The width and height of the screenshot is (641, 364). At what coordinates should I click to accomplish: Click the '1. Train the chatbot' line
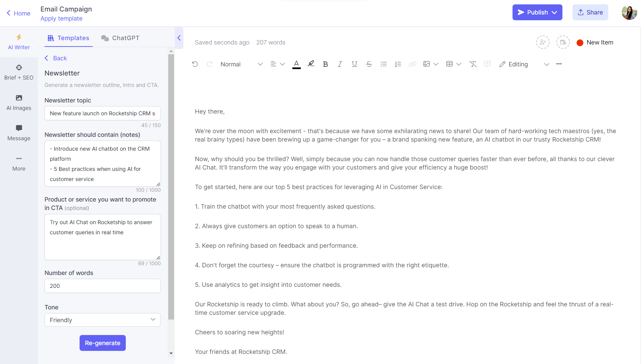click(285, 207)
